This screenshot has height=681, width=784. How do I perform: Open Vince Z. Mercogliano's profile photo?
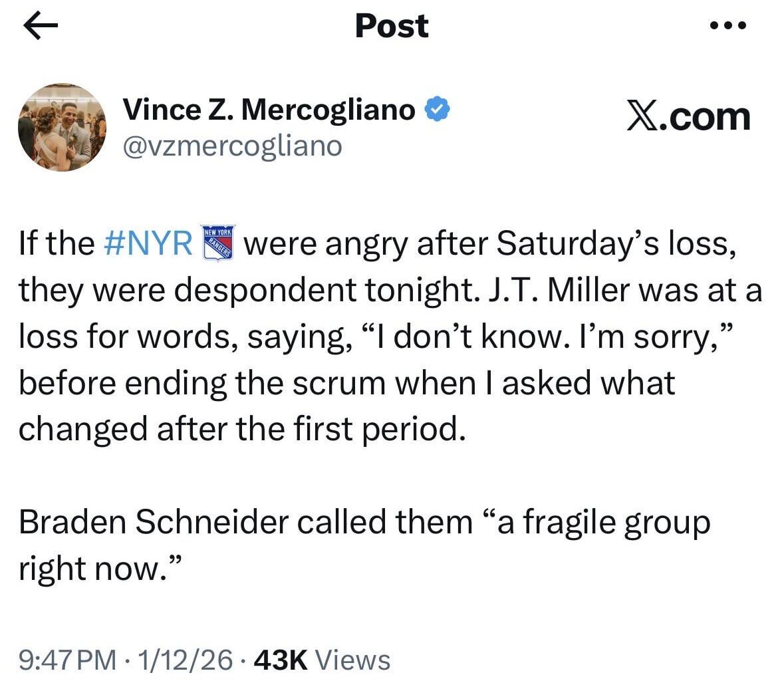pyautogui.click(x=62, y=127)
